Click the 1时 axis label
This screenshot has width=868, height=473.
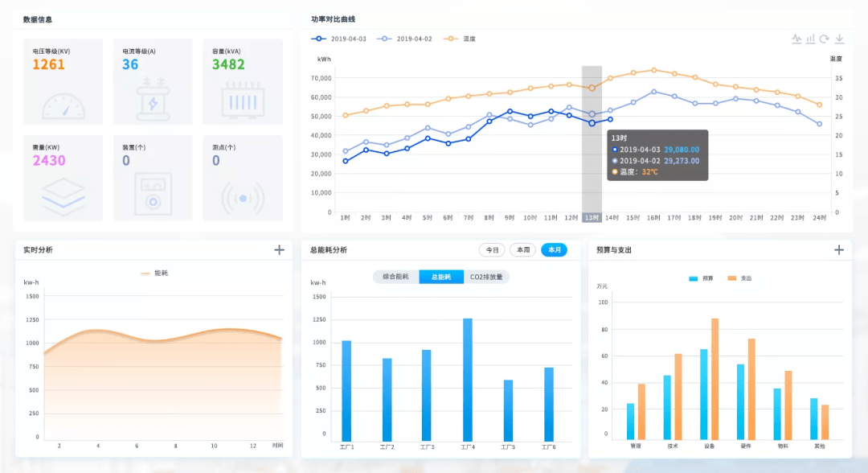point(346,218)
